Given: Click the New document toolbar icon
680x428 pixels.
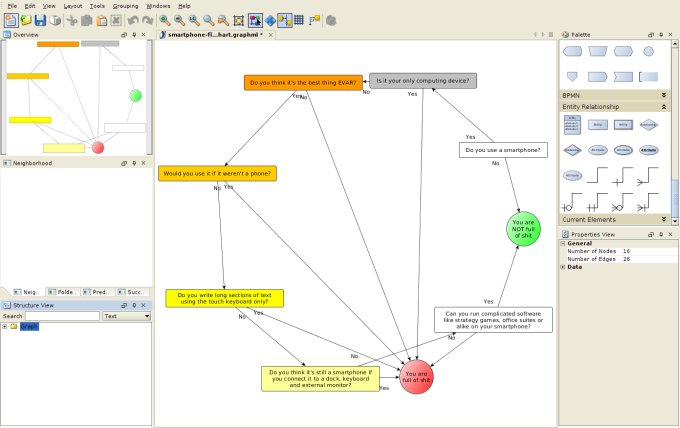Looking at the screenshot, I should 9,20.
